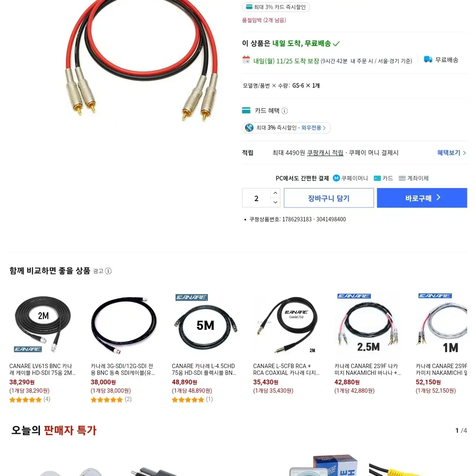The image size is (476, 476).
Task: Click the 최대 3% 카드 즉시할인 badge
Action: coord(276,7)
